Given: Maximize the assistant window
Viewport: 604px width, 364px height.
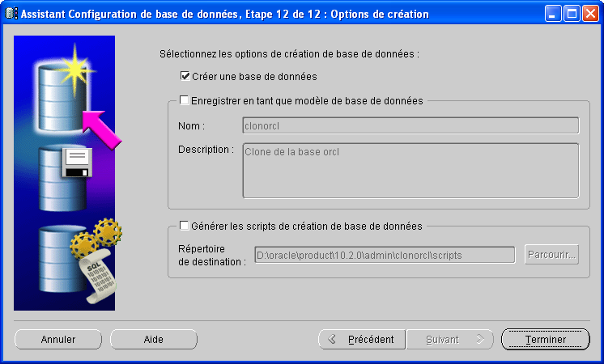Looking at the screenshot, I should pos(571,14).
